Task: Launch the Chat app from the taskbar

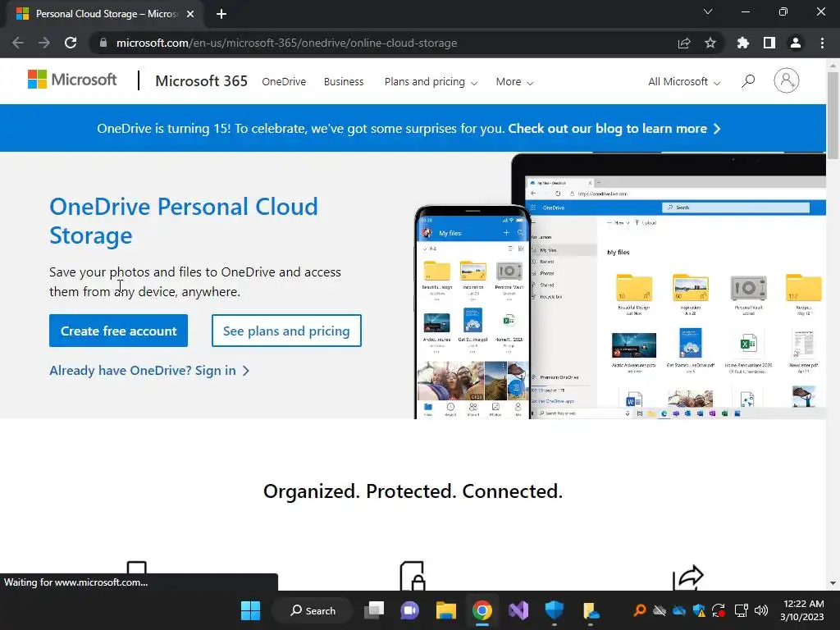Action: tap(410, 610)
